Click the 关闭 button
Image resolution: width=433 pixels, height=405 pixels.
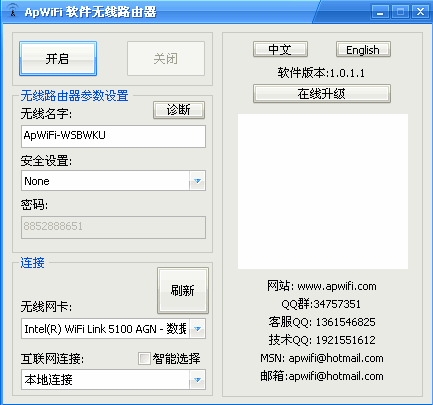point(166,59)
